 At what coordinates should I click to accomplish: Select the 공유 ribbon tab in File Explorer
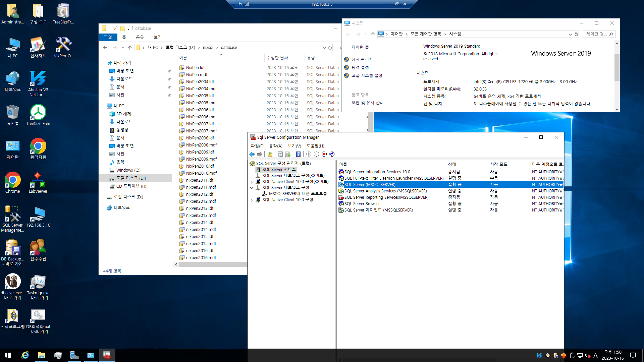(140, 37)
